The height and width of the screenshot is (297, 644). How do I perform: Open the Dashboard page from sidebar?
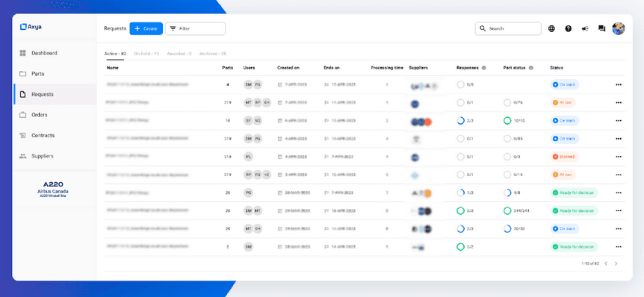55,53
